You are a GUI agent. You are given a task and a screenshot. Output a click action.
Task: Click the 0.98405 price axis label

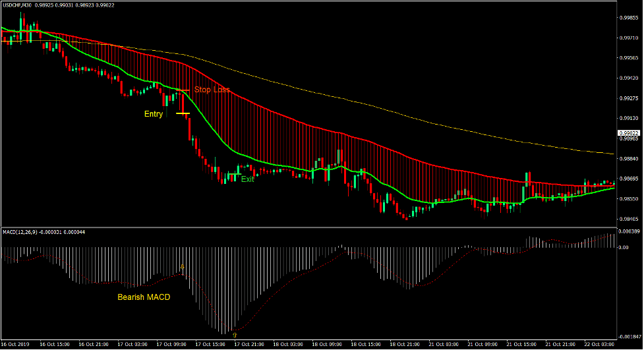coord(628,218)
